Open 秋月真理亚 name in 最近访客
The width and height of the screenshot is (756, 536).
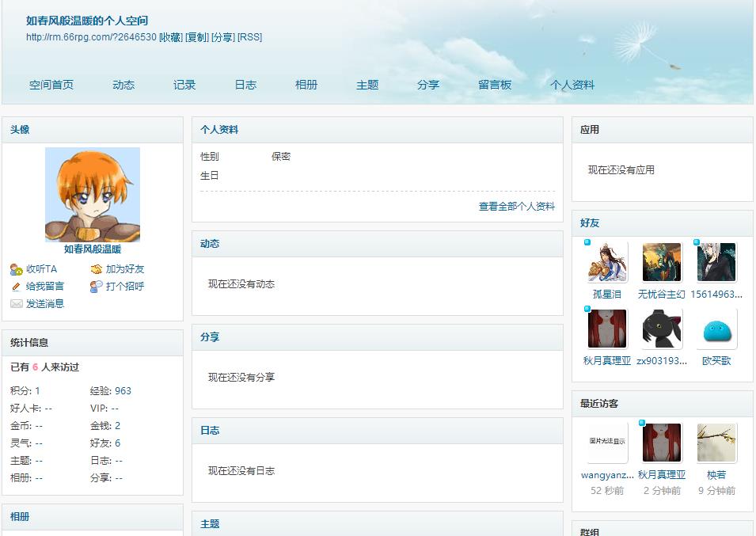(x=662, y=475)
